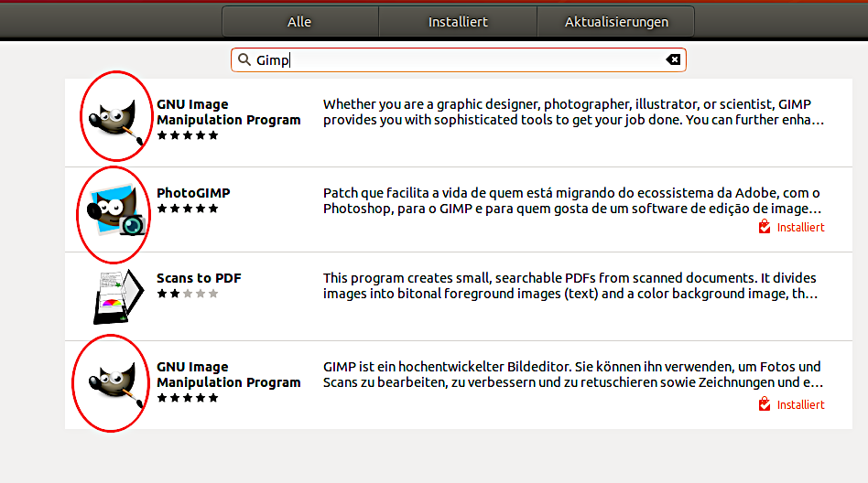Click the GIMP icon in the German-description row

coord(116,384)
